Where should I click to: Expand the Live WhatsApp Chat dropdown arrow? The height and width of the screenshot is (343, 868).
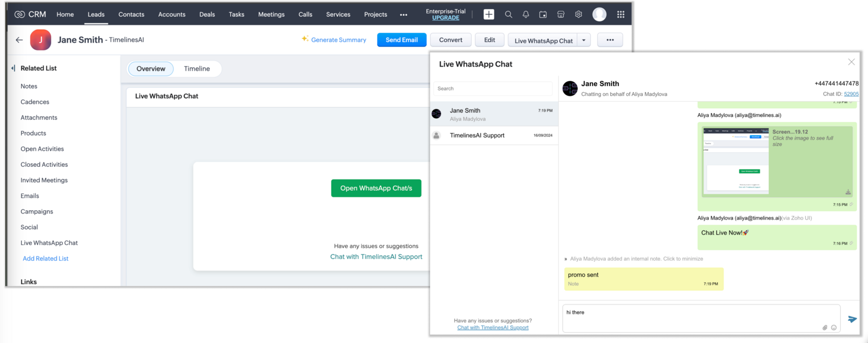(584, 40)
